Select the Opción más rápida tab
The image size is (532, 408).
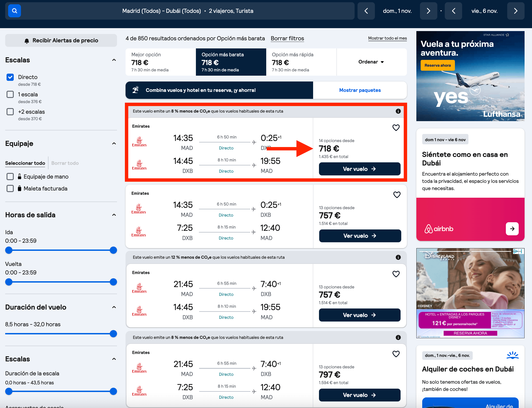coord(301,62)
